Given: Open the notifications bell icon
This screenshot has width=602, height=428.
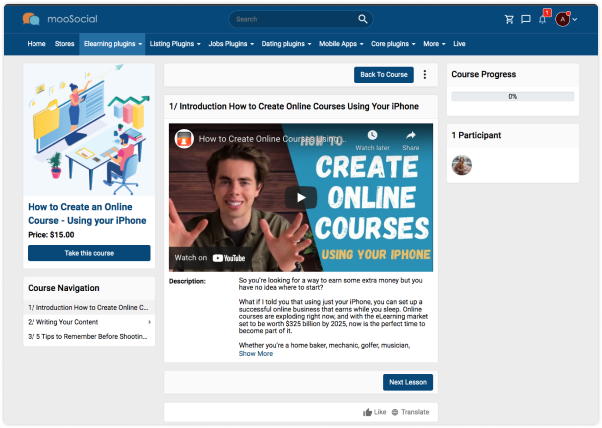Looking at the screenshot, I should (x=542, y=20).
